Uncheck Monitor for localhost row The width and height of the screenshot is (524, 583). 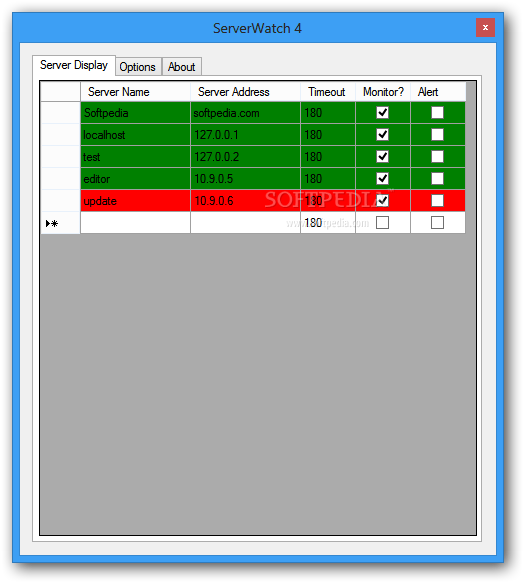382,135
